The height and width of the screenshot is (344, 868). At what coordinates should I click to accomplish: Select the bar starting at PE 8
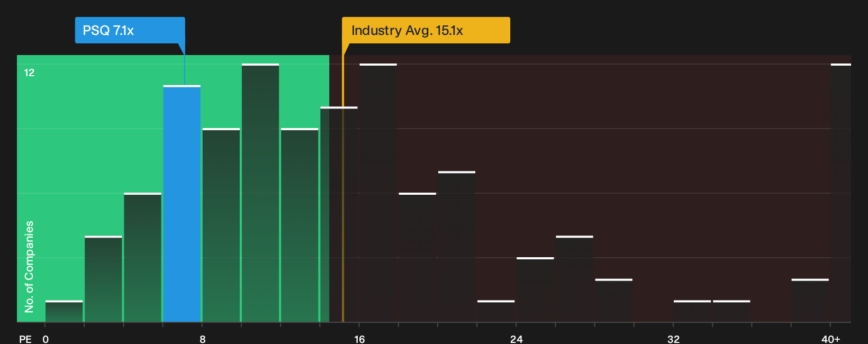[221, 225]
